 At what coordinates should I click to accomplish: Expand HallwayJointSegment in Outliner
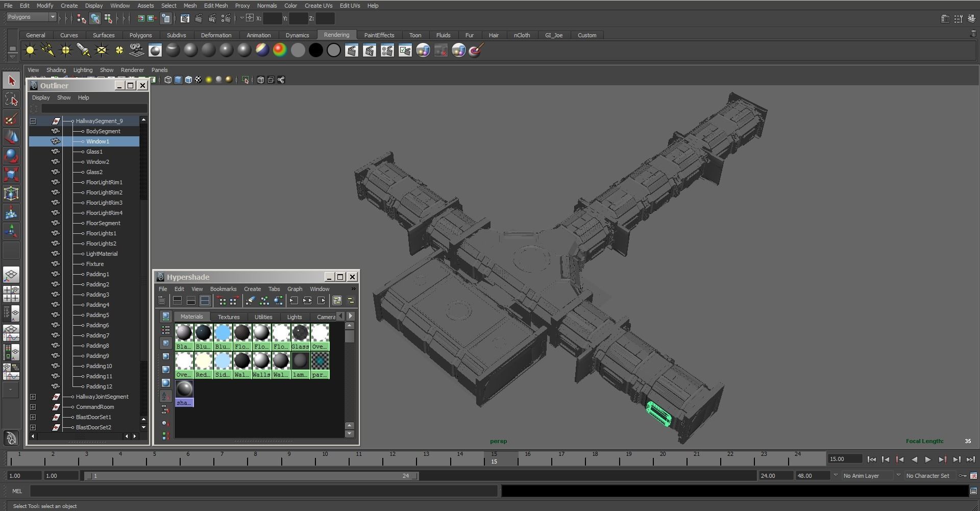33,397
